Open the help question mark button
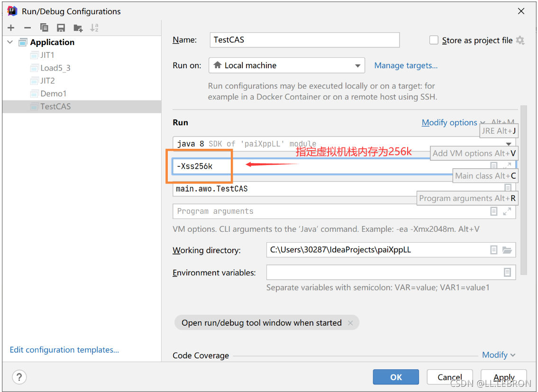Viewport: 538px width, 392px height. pyautogui.click(x=19, y=377)
